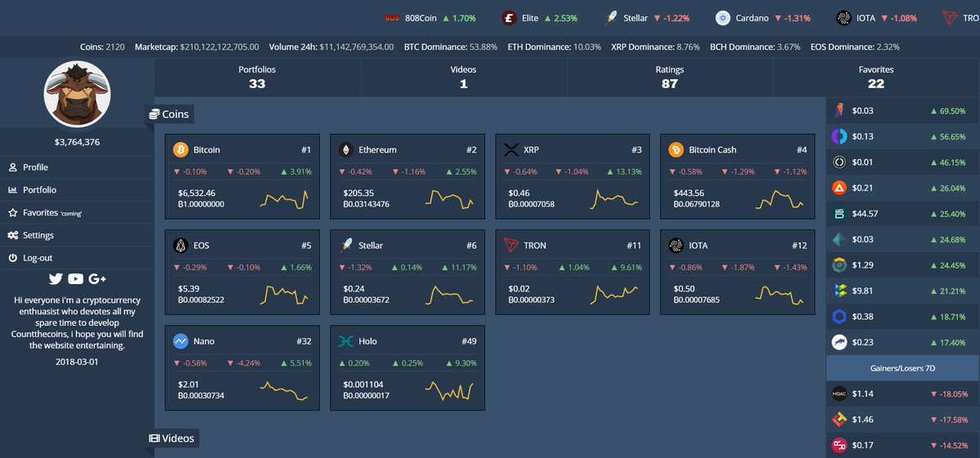The image size is (980, 458).
Task: Open the Portfolio sidebar item
Action: [77, 189]
